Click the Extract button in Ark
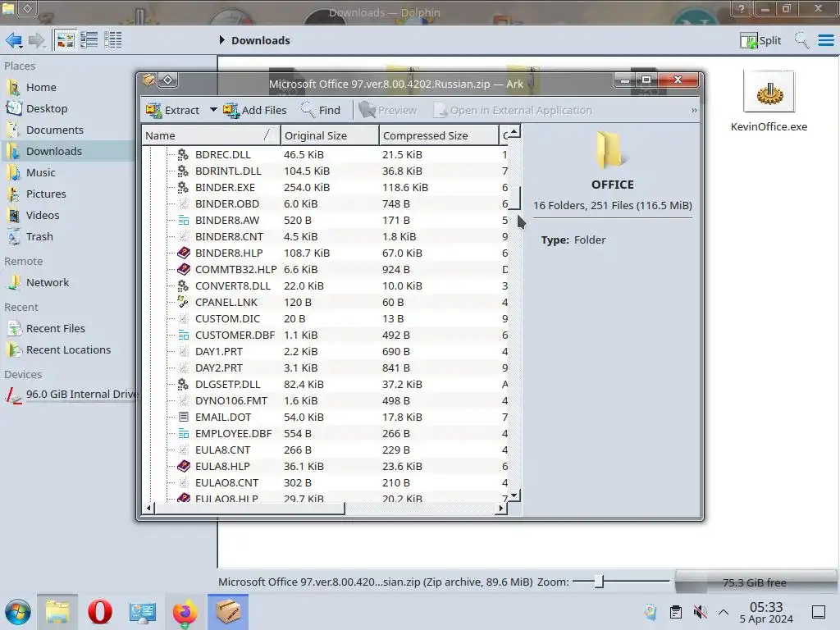This screenshot has width=840, height=630. [x=172, y=110]
